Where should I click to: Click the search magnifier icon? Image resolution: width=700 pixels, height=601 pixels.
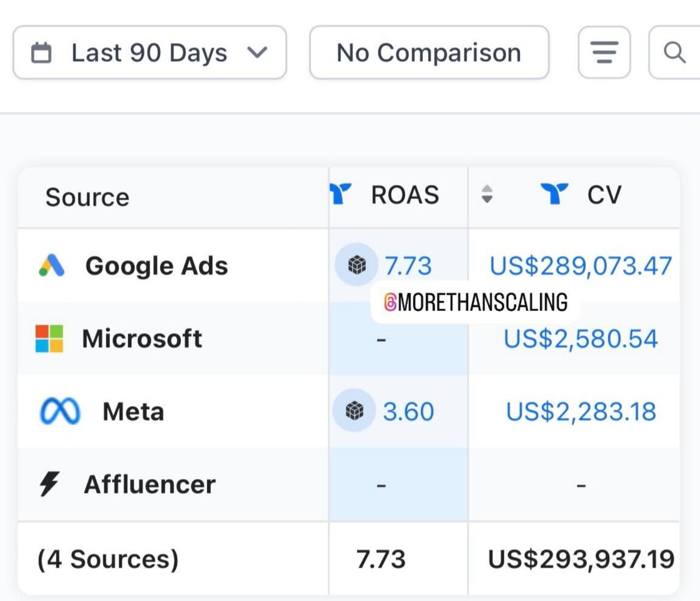(674, 52)
